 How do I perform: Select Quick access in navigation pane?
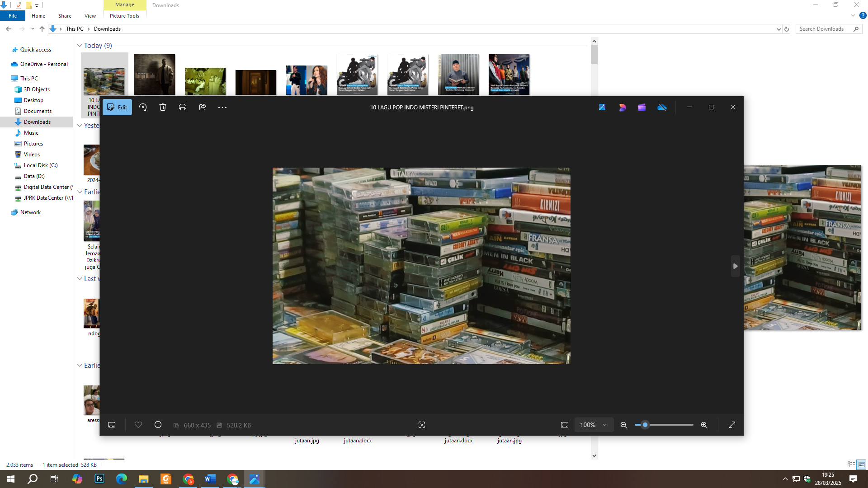point(36,50)
